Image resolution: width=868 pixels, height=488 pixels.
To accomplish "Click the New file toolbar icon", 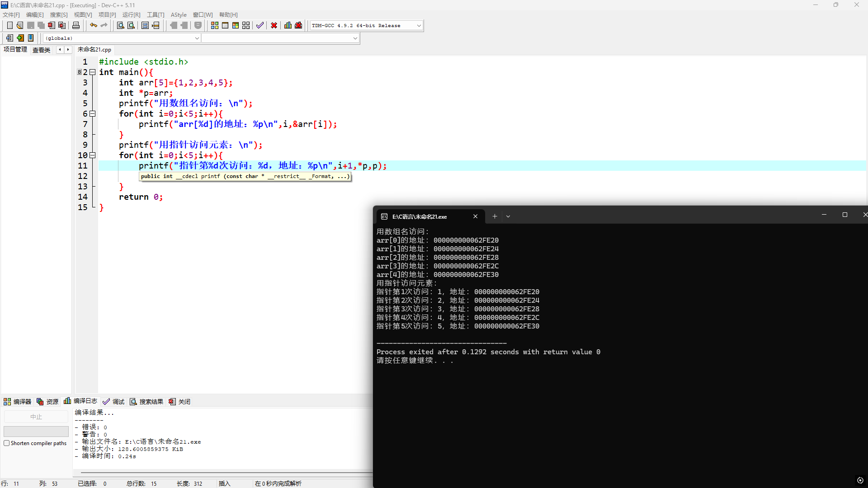I will click(x=9, y=25).
